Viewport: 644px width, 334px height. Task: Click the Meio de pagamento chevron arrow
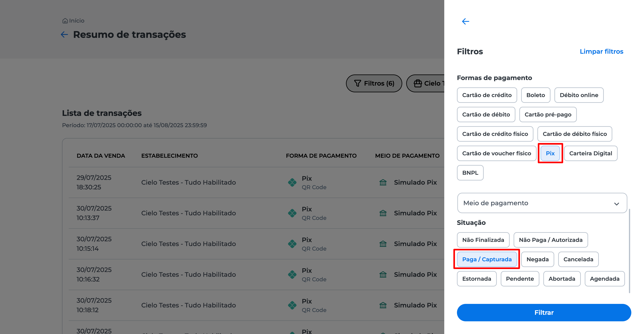coord(616,204)
